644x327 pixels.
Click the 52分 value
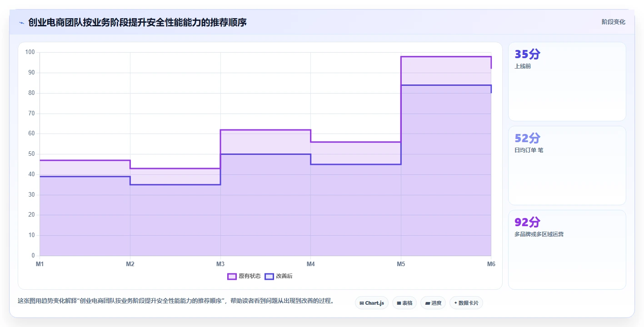tap(527, 139)
